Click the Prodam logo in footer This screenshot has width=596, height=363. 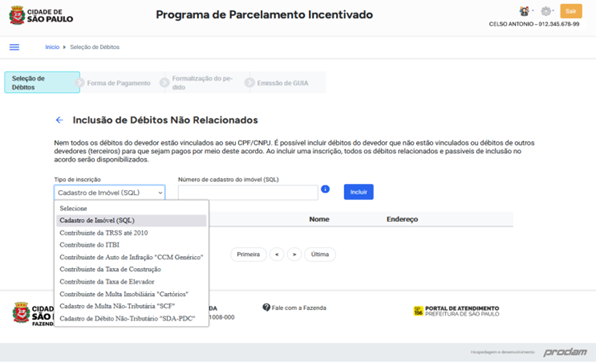pyautogui.click(x=565, y=352)
